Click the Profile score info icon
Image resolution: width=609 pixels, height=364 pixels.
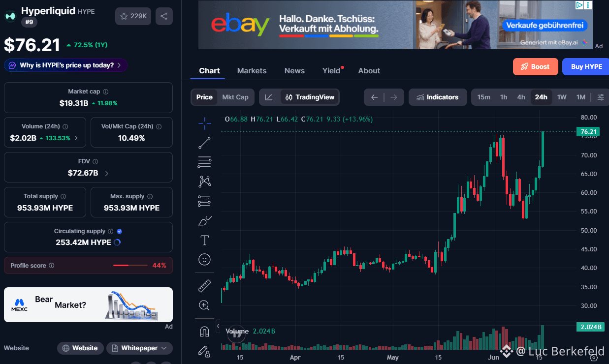[52, 266]
